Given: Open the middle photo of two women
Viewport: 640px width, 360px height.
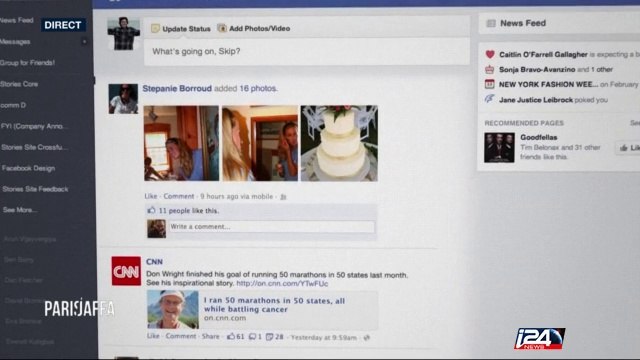Looking at the screenshot, I should click(x=260, y=143).
